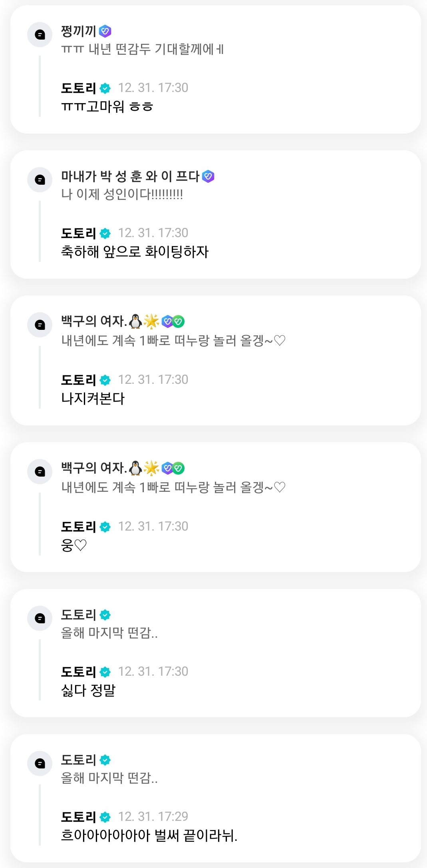The height and width of the screenshot is (868, 427).
Task: Tap the verified badge on the ㅠㅠ고마워 reply
Action: 105,88
